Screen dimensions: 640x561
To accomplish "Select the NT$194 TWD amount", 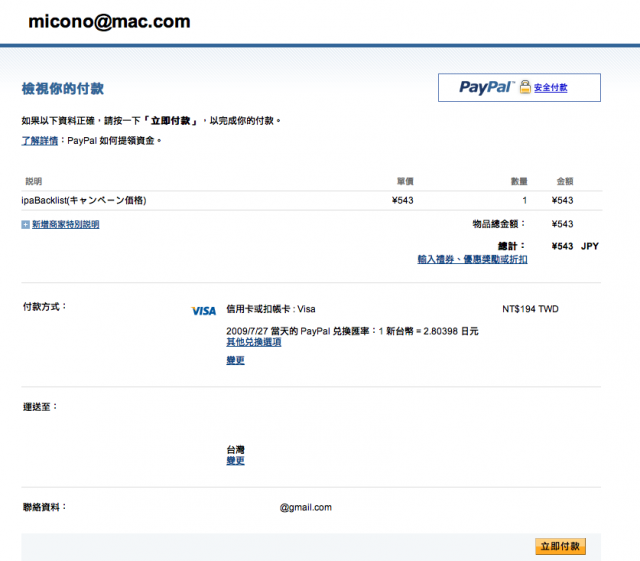I will 530,309.
